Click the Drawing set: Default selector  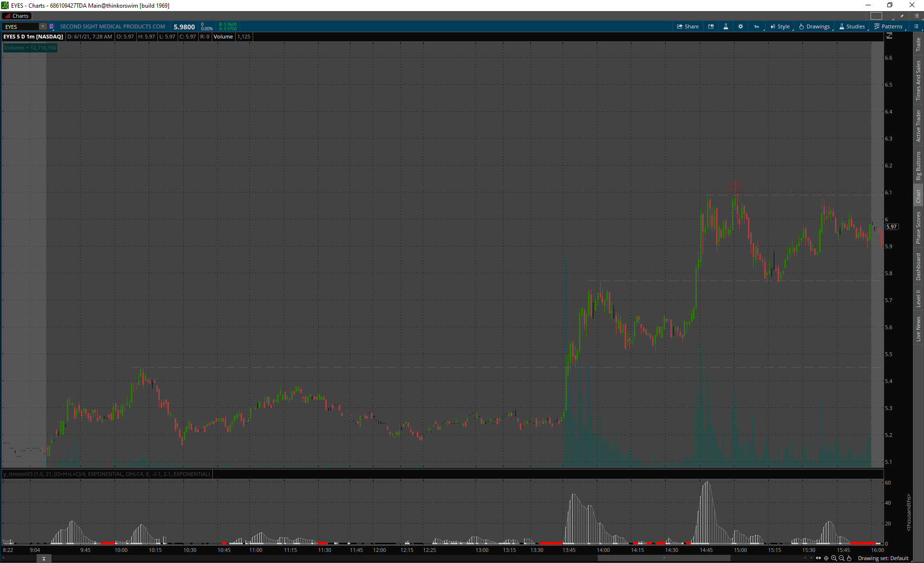tap(883, 558)
